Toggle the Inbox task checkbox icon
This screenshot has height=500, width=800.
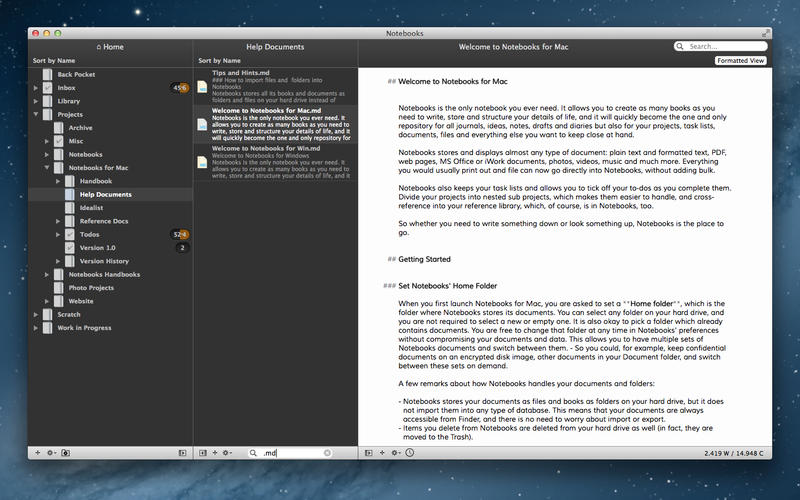pos(47,88)
